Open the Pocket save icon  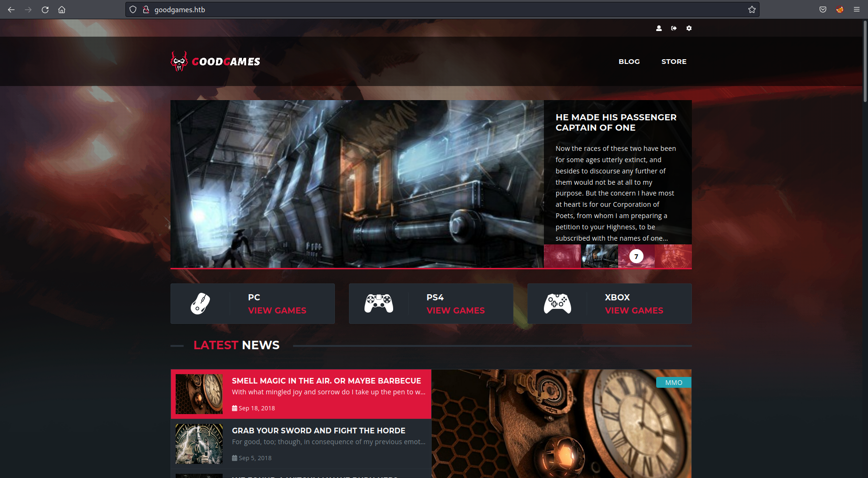tap(823, 9)
